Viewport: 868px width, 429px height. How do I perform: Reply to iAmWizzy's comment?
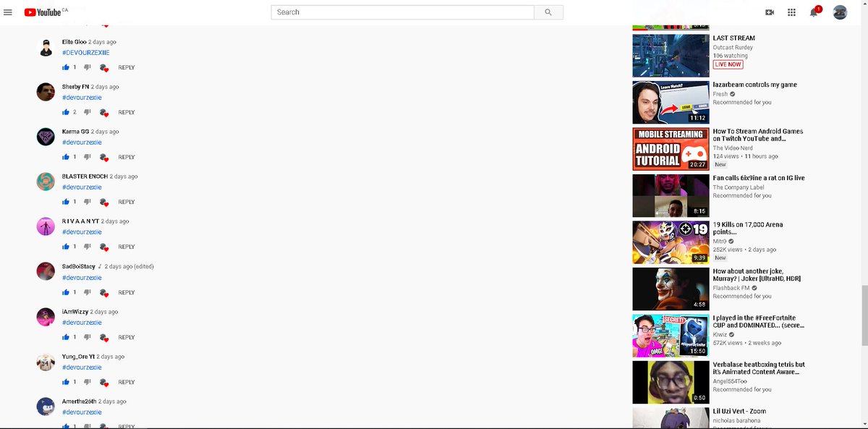coord(127,337)
